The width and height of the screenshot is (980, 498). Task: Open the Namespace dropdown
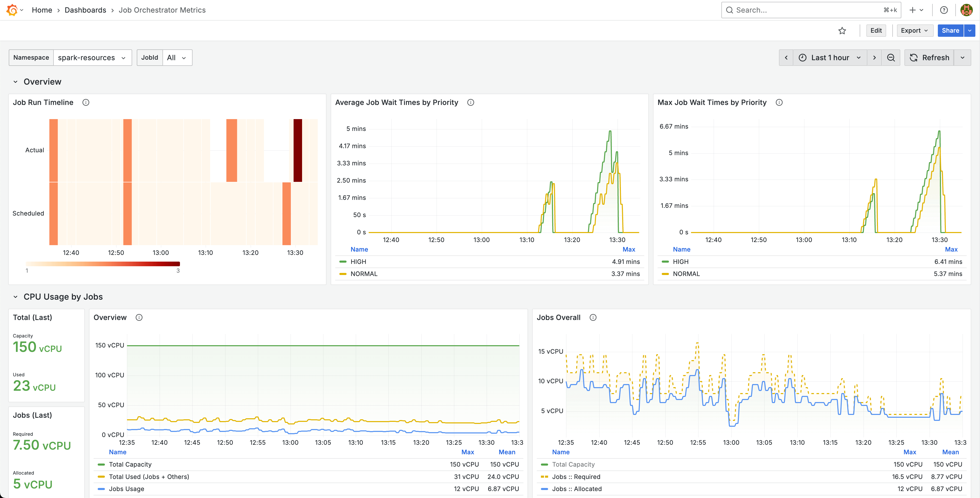coord(93,57)
